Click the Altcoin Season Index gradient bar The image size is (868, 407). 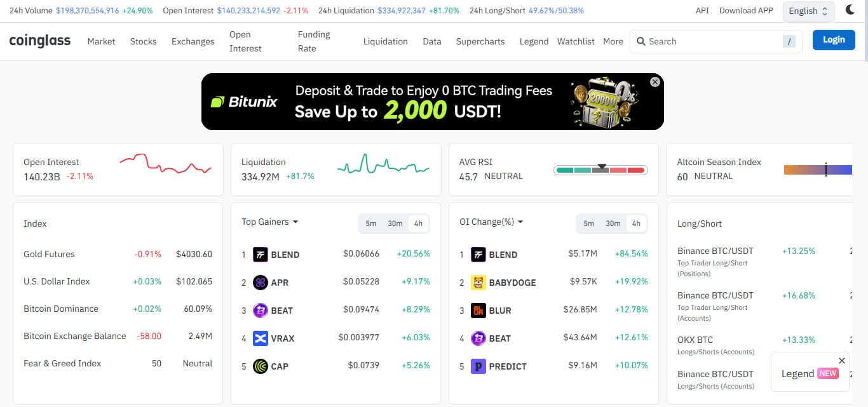818,170
